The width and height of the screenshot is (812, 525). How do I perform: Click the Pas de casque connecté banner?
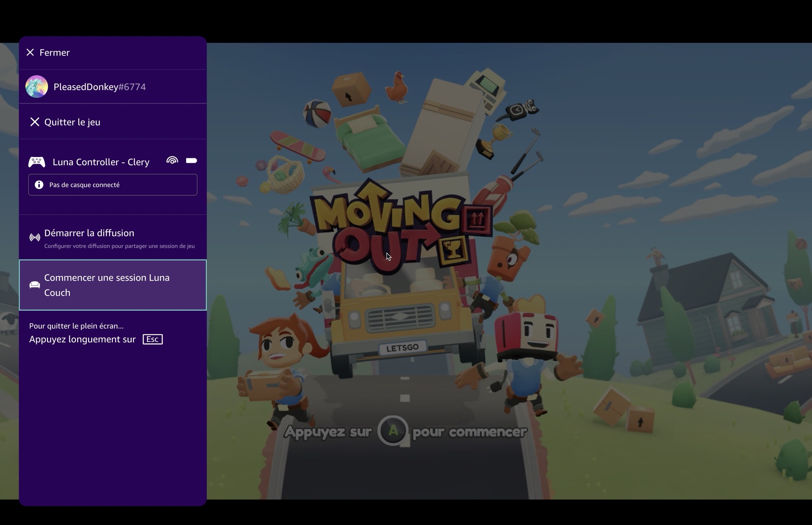pyautogui.click(x=112, y=185)
